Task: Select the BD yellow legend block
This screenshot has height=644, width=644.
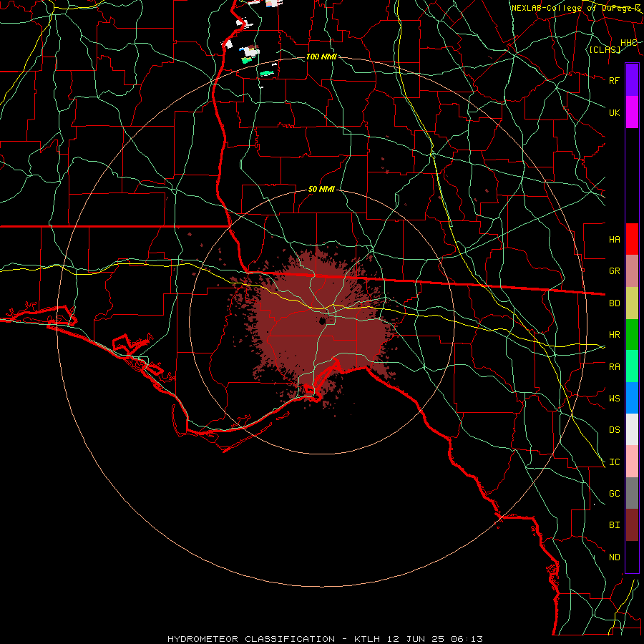Action: (632, 303)
